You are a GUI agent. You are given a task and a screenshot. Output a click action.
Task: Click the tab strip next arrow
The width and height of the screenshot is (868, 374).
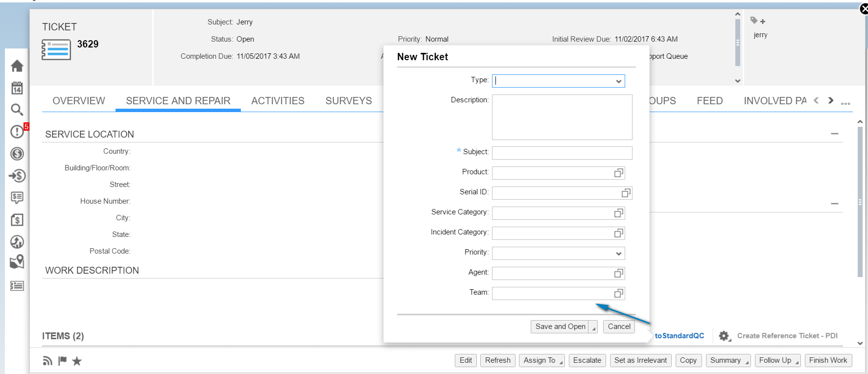click(x=831, y=100)
